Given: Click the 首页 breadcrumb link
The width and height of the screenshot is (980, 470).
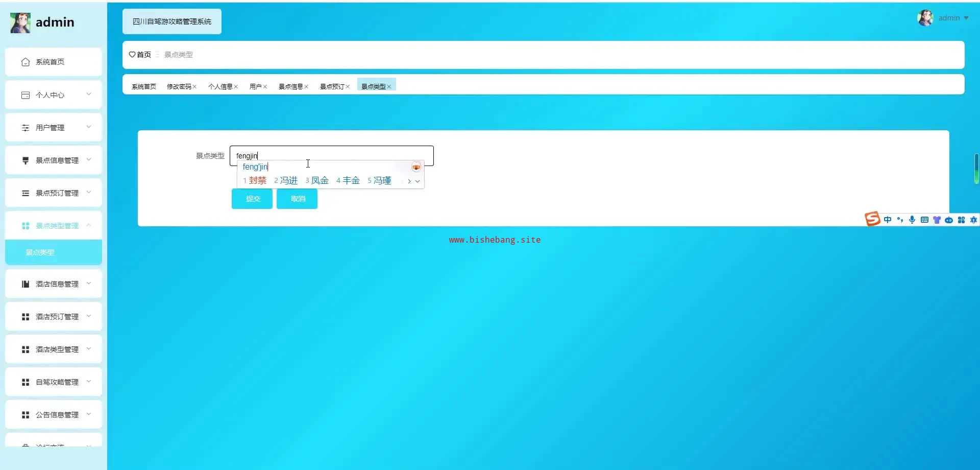Looking at the screenshot, I should [x=144, y=55].
